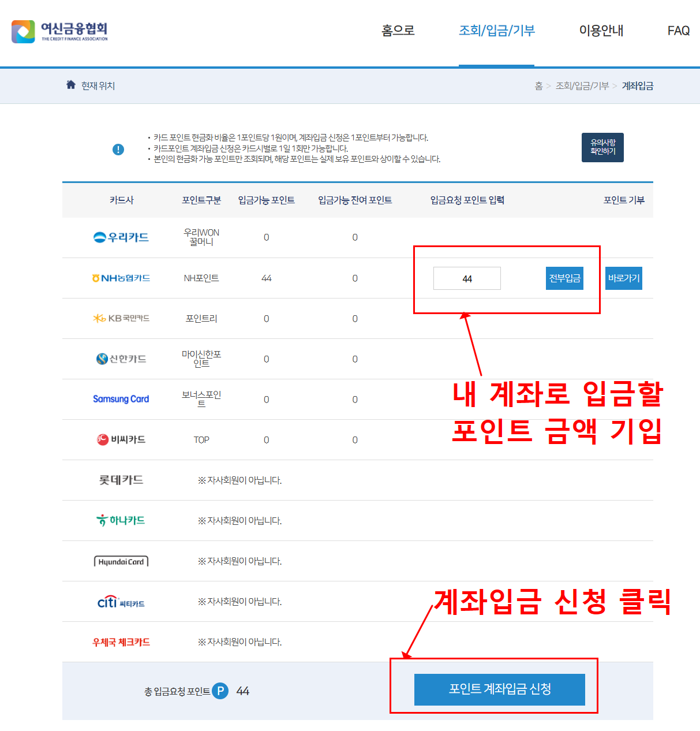The width and height of the screenshot is (700, 731).
Task: Click the 바로가기 donation button
Action: tap(624, 278)
